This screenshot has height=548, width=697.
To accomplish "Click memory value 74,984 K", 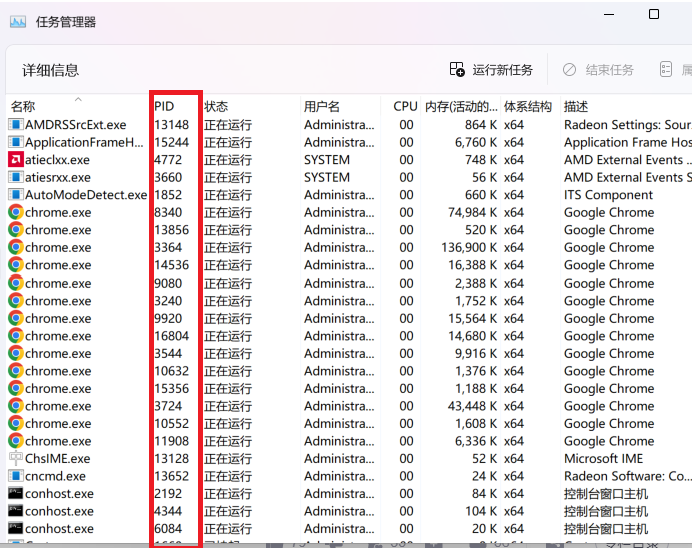I will click(473, 212).
